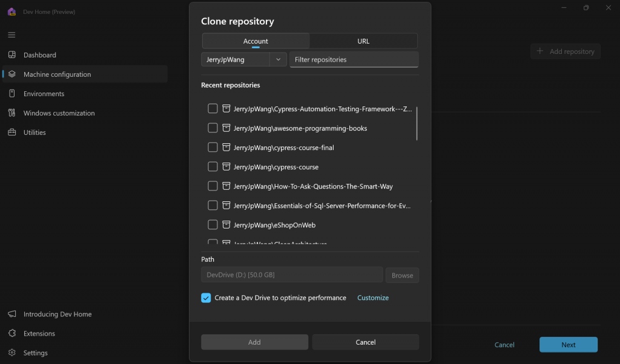This screenshot has height=364, width=620.
Task: Check the How-To-Ask-Questions-The-Smart-Way checkbox
Action: [213, 186]
